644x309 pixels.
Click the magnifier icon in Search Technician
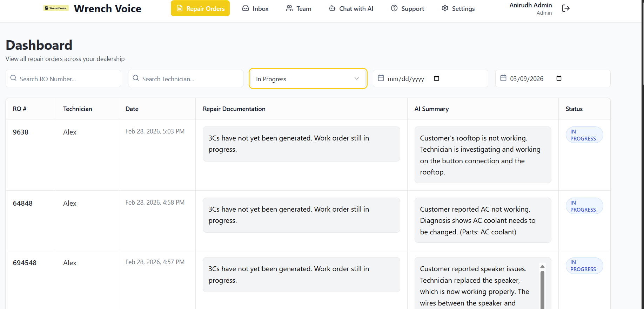point(136,78)
